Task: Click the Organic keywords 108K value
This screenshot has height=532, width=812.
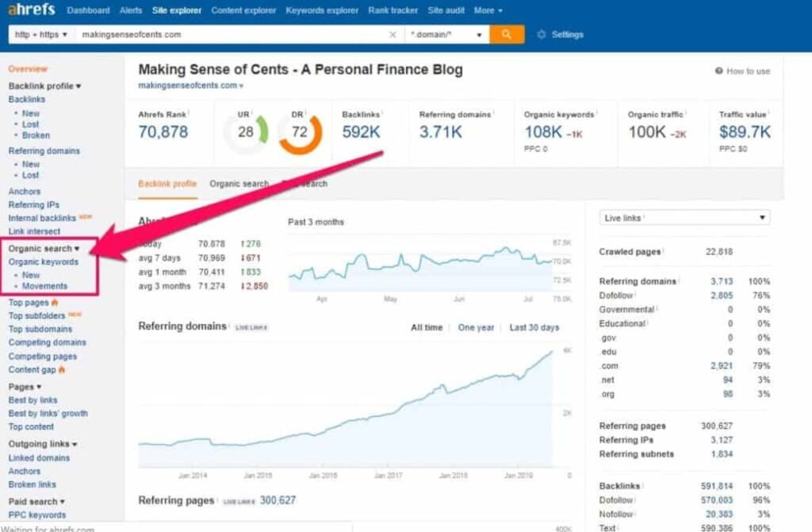Action: pyautogui.click(x=543, y=132)
